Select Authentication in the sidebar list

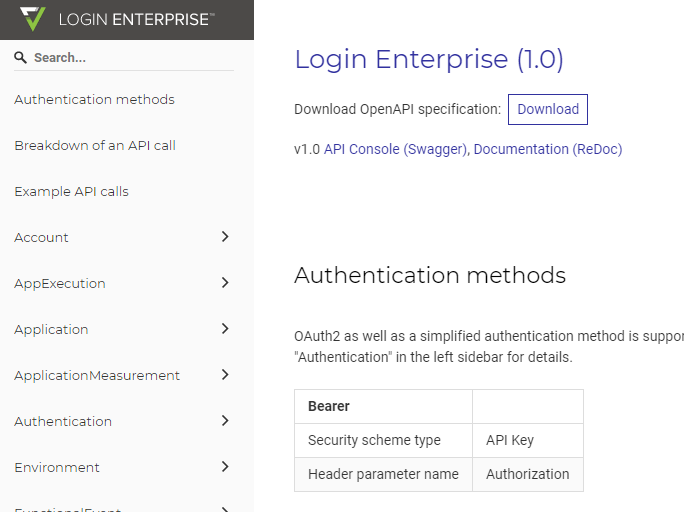[x=63, y=421]
